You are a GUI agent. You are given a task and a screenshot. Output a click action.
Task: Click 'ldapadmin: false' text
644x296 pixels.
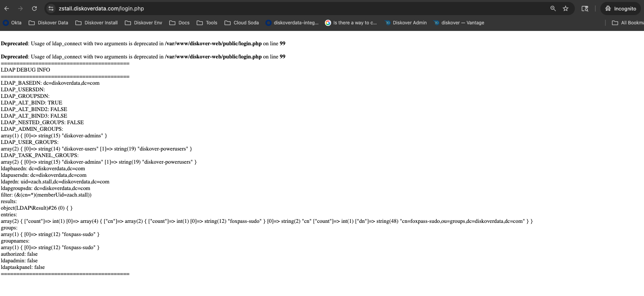pos(19,260)
